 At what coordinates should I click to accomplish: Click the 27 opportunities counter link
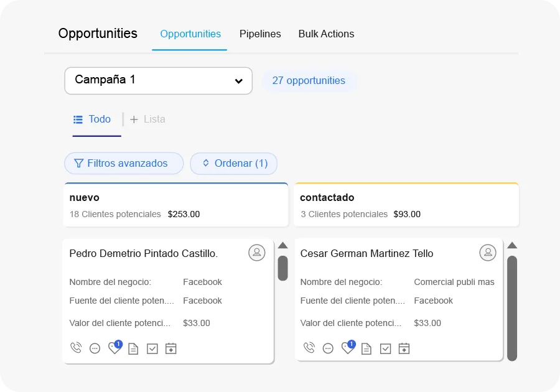[309, 81]
